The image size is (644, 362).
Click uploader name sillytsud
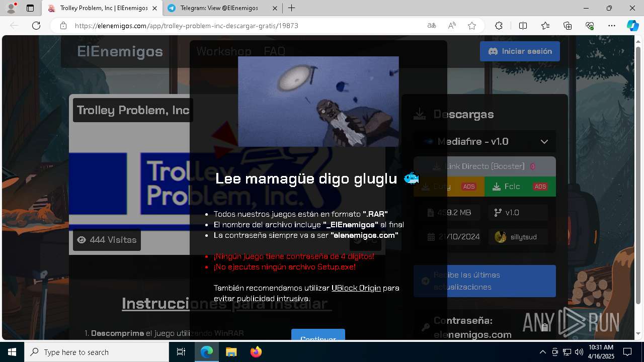(523, 237)
